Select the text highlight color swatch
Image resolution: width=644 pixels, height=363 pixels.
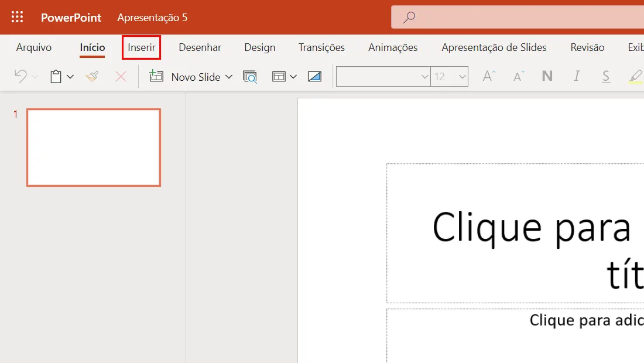click(635, 76)
